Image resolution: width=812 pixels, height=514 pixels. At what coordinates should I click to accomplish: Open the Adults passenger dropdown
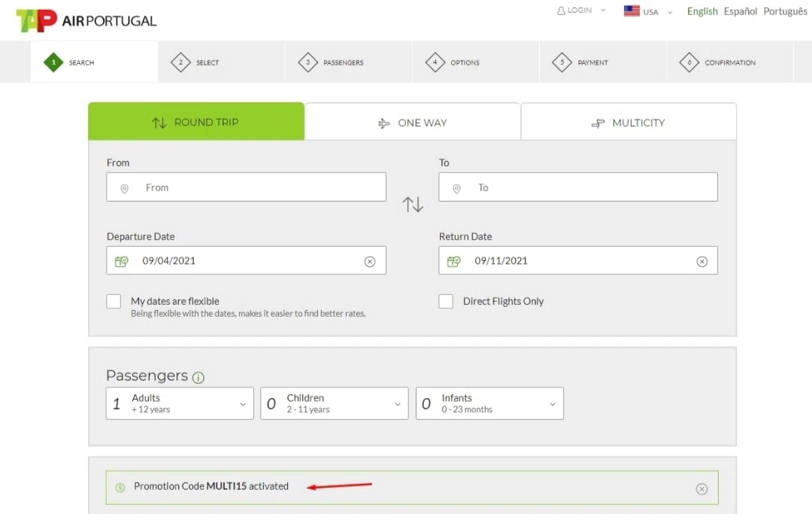click(x=180, y=403)
